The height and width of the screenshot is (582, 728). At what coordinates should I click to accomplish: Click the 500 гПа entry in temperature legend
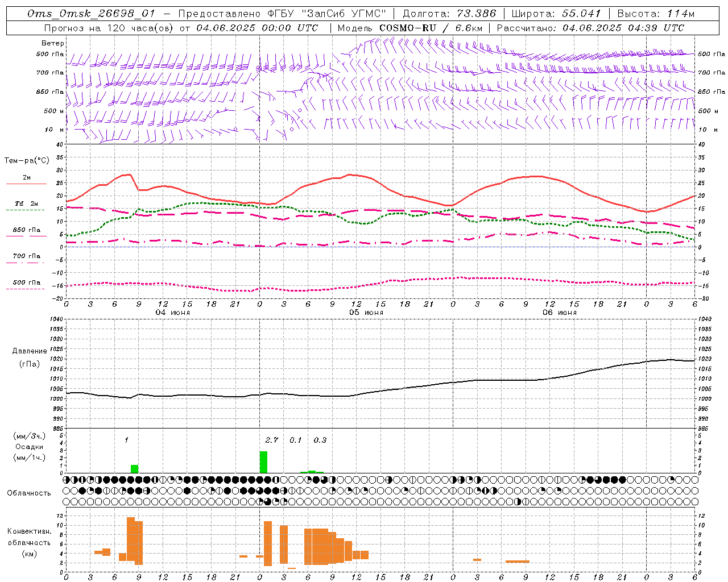point(27,282)
